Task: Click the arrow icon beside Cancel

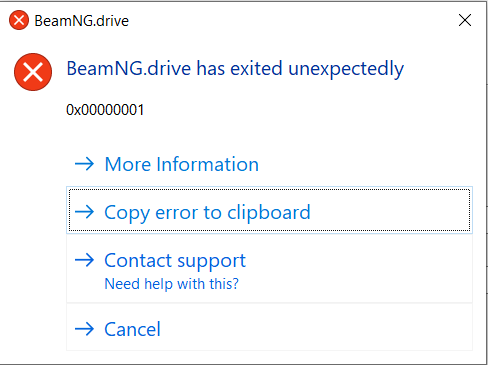Action: 85,329
